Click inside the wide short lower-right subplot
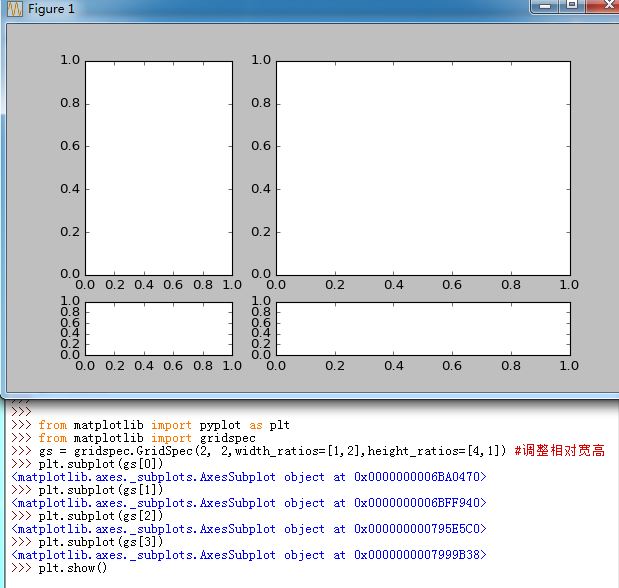This screenshot has height=588, width=619. pos(423,329)
